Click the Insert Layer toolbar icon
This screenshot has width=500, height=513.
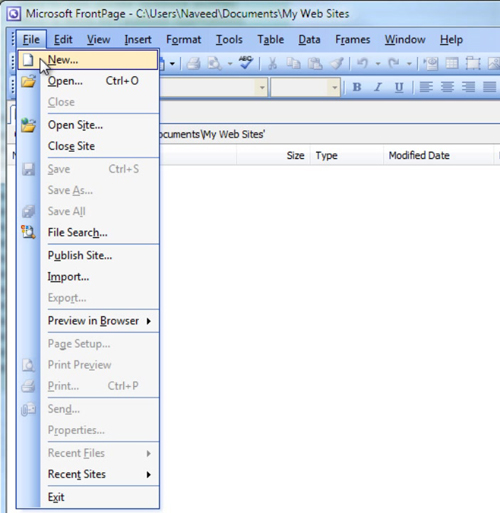click(473, 63)
